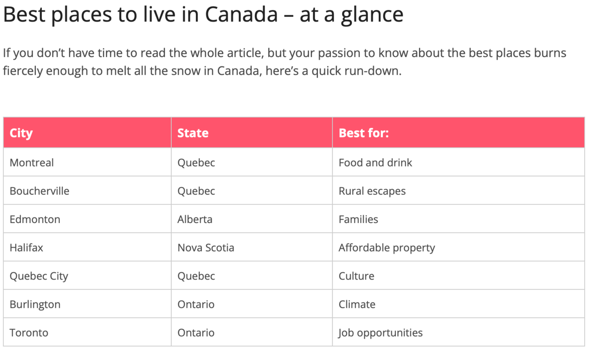Image resolution: width=594 pixels, height=364 pixels.
Task: Click the "Best for:" column header
Action: click(x=364, y=133)
